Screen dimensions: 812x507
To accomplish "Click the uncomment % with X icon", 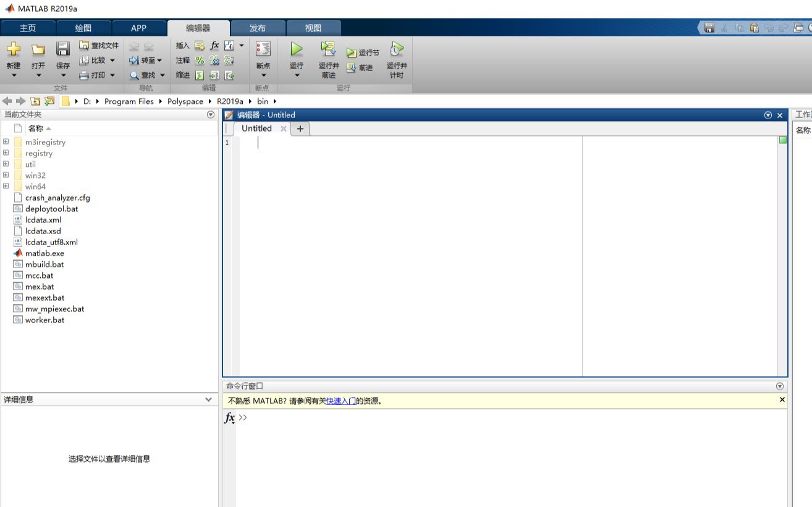I will coord(214,60).
